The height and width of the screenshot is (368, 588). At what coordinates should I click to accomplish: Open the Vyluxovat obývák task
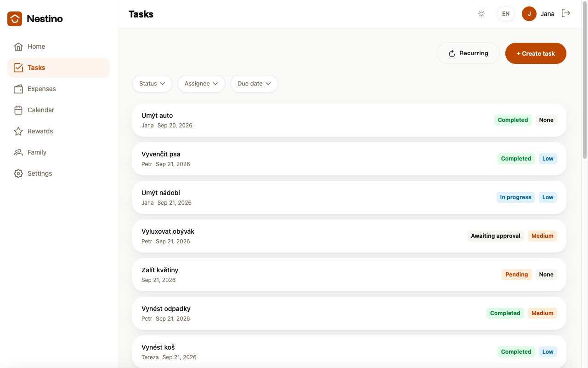[x=349, y=236]
